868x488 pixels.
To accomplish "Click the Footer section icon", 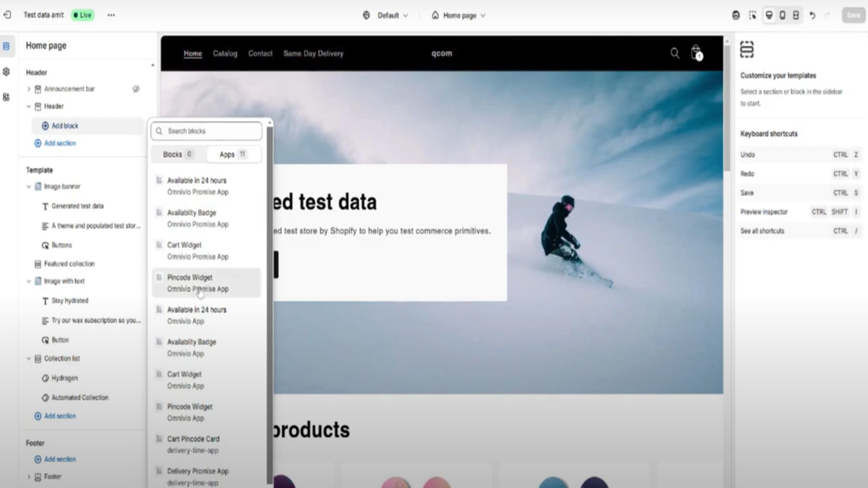I will (x=38, y=477).
